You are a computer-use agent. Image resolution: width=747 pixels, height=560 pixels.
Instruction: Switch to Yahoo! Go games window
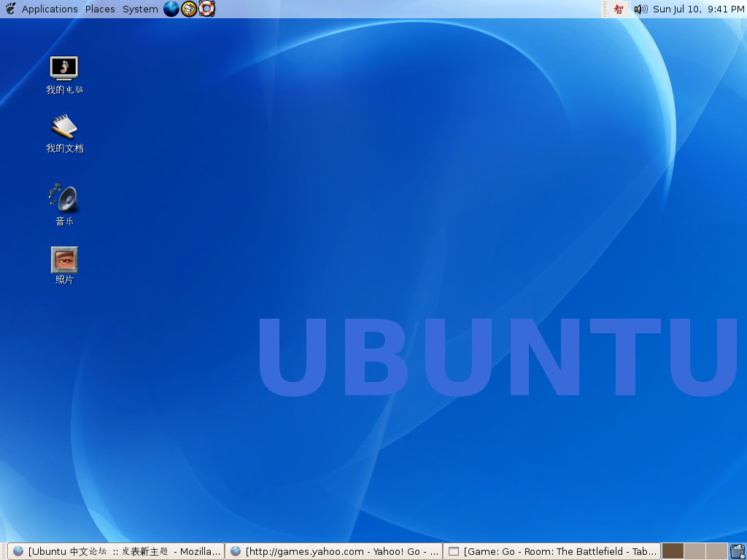[333, 551]
